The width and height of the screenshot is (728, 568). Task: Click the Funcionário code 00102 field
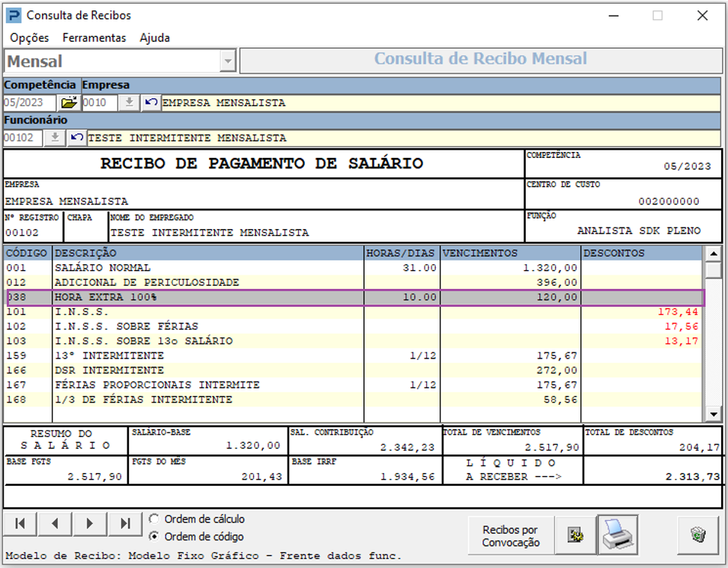[22, 138]
